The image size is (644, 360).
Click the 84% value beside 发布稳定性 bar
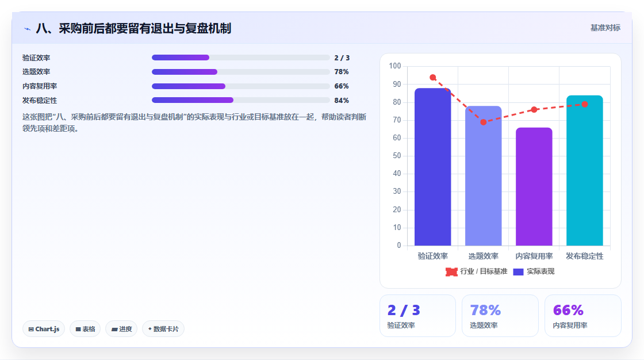(342, 100)
